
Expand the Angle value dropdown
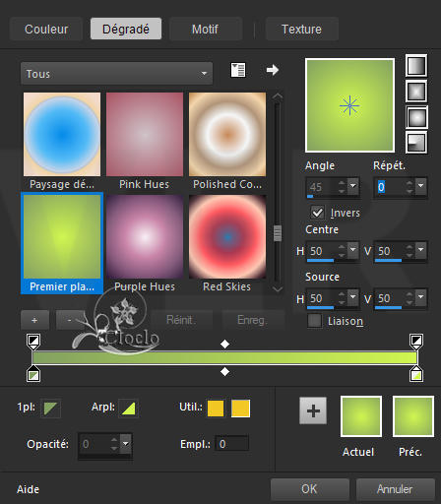pyautogui.click(x=353, y=186)
